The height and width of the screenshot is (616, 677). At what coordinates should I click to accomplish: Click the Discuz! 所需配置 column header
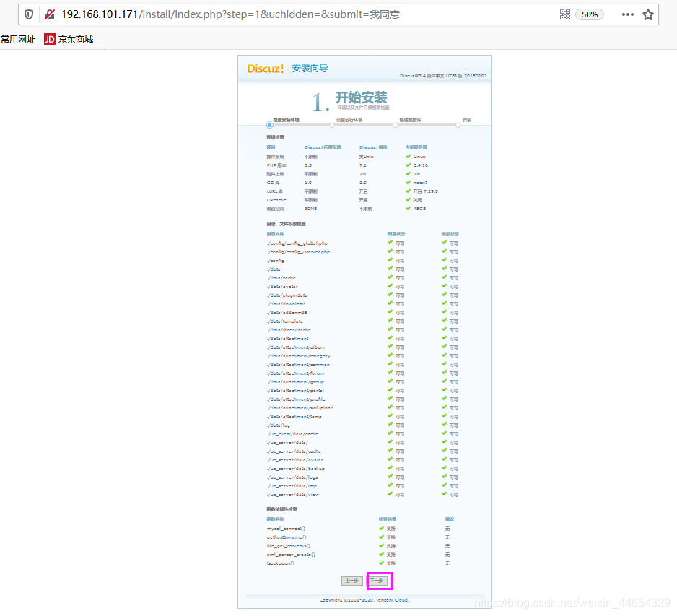tap(323, 147)
